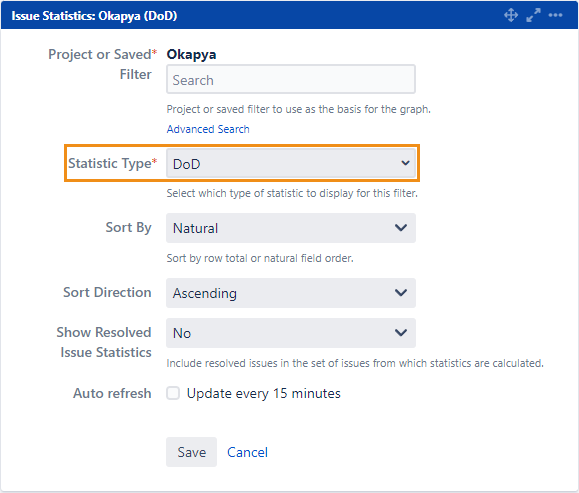Screen dimensions: 579x493
Task: Click the move gadget crosshair icon
Action: point(511,16)
